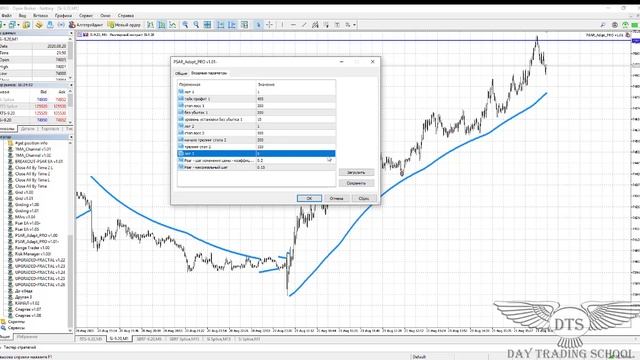Select Range Trader v1.00 in Navigator
The height and width of the screenshot is (360, 640).
coord(32,248)
